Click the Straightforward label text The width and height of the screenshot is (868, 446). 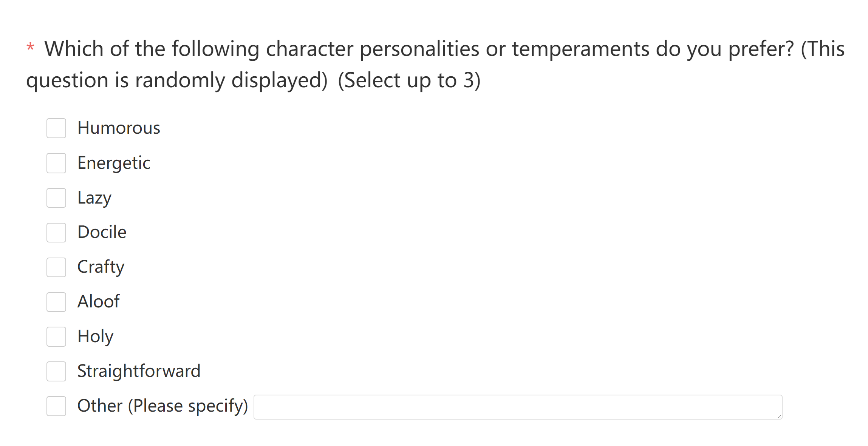tap(139, 372)
